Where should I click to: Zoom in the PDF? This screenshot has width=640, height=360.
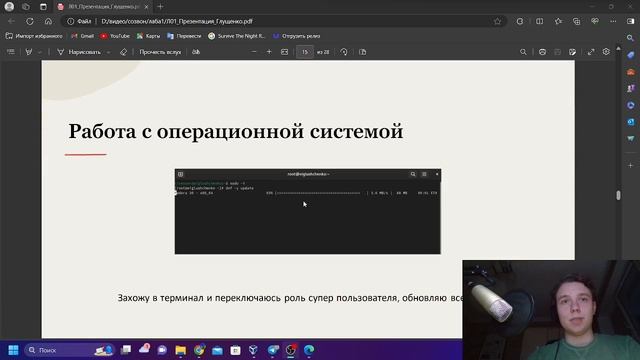(269, 52)
